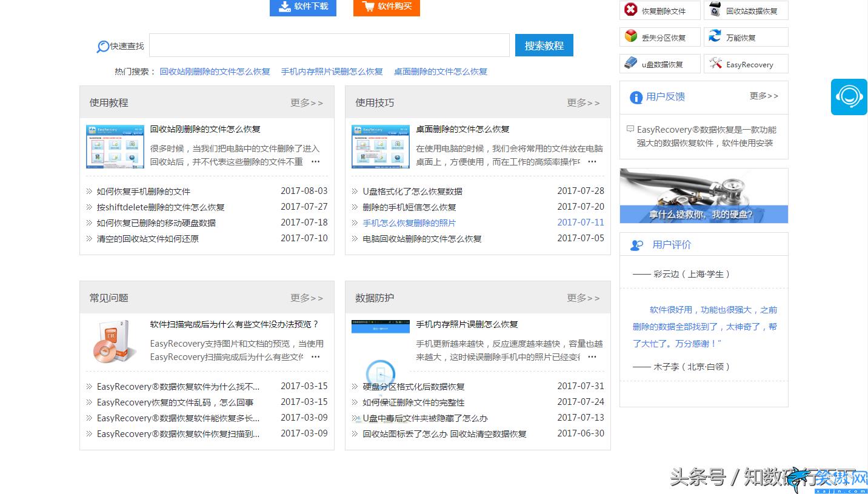Open 删除的手机短信怎么恢复 tip

[409, 207]
